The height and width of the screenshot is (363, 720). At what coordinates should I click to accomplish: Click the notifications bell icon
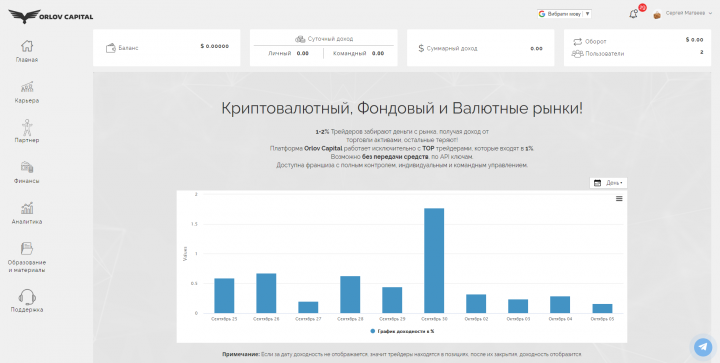pos(633,14)
